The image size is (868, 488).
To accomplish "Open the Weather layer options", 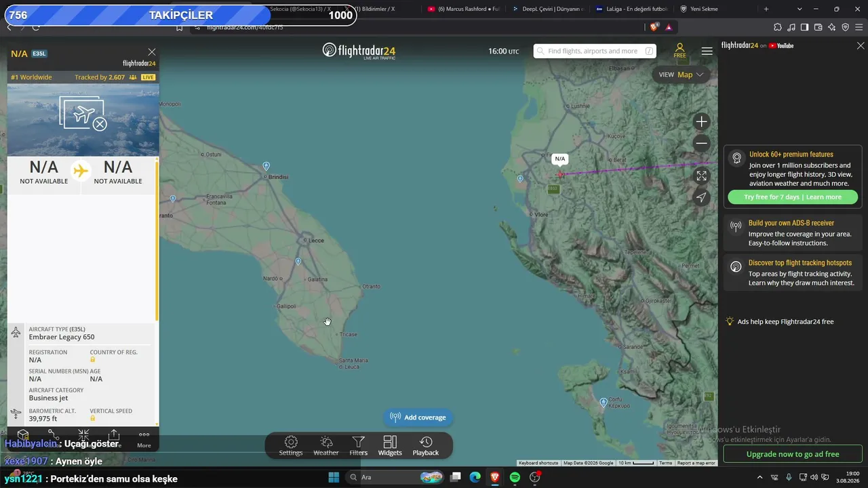I will coord(326,446).
